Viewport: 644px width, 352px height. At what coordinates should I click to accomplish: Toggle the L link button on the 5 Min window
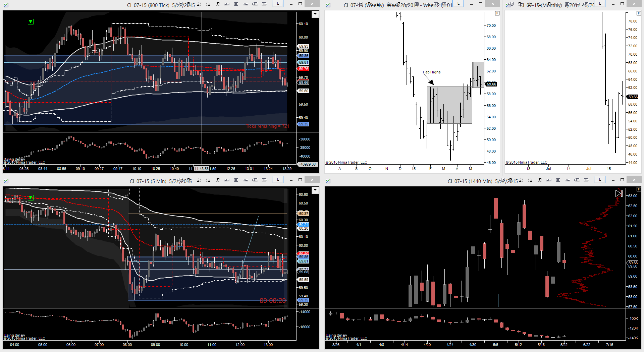(278, 180)
